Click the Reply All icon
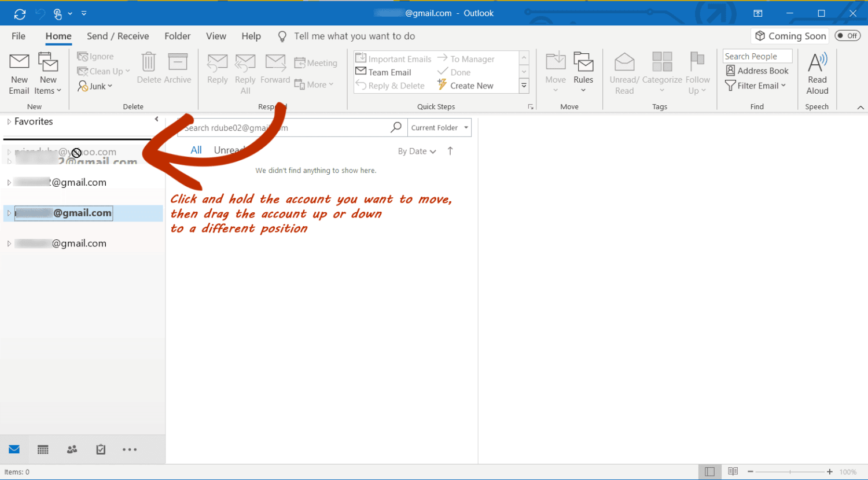This screenshot has width=868, height=480. (245, 62)
